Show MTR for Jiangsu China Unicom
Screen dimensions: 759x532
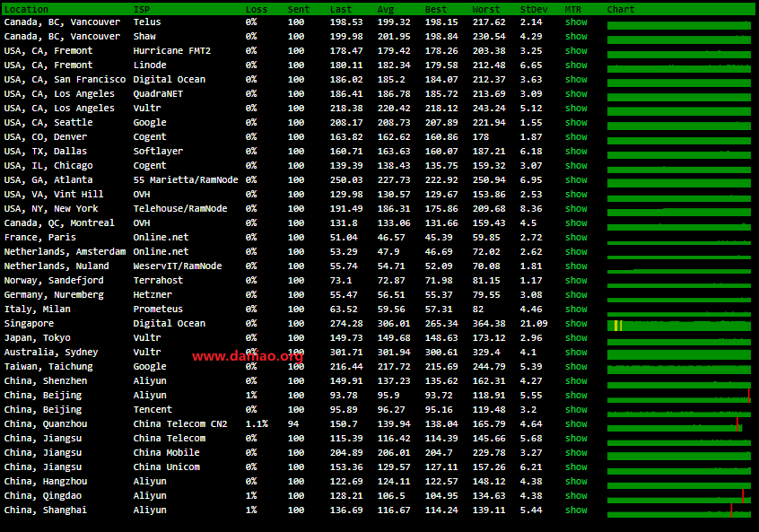tap(576, 467)
